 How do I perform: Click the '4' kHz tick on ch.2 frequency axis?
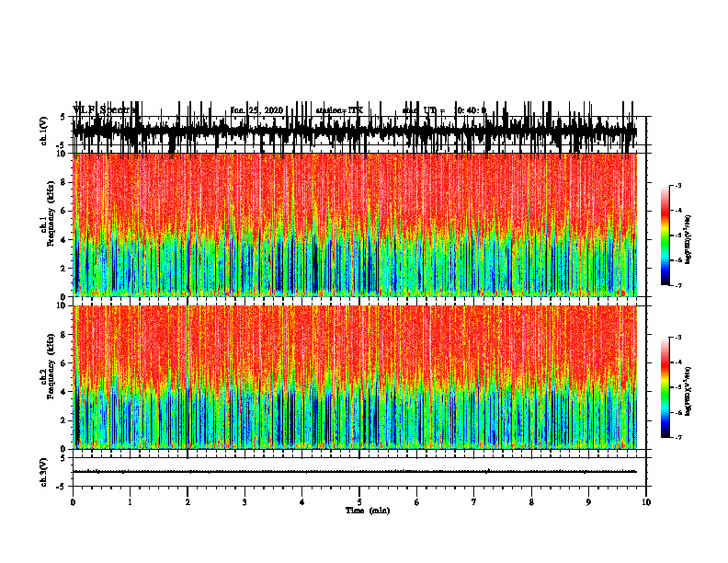click(x=63, y=392)
